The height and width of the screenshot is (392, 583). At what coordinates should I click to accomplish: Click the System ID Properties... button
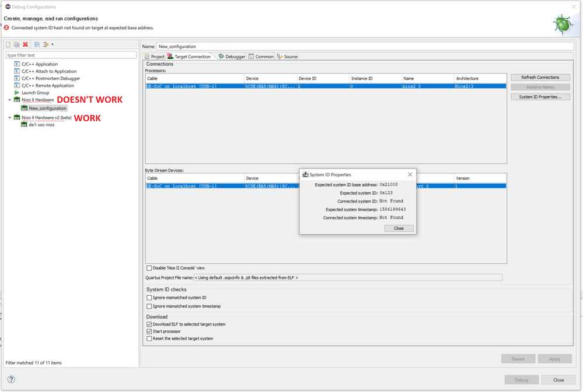540,97
